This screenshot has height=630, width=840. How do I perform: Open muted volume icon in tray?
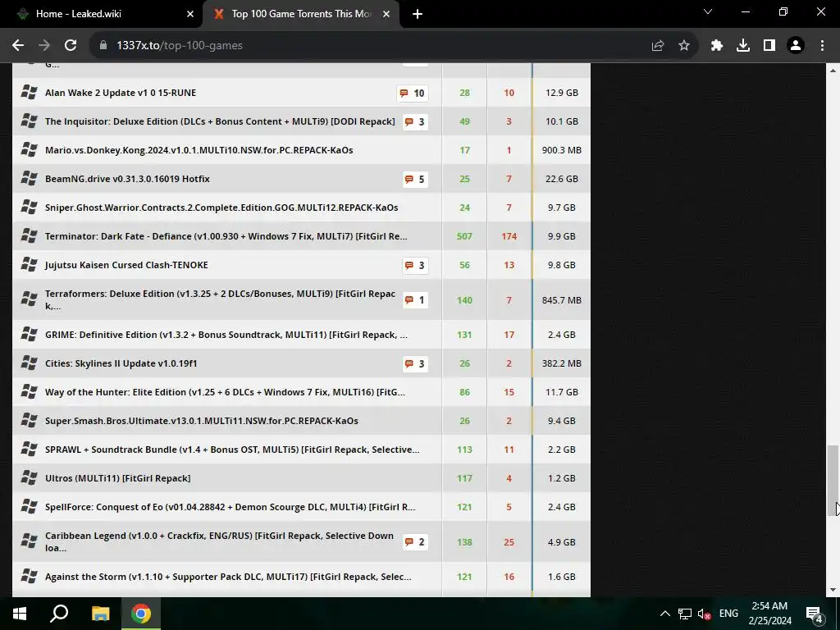704,614
